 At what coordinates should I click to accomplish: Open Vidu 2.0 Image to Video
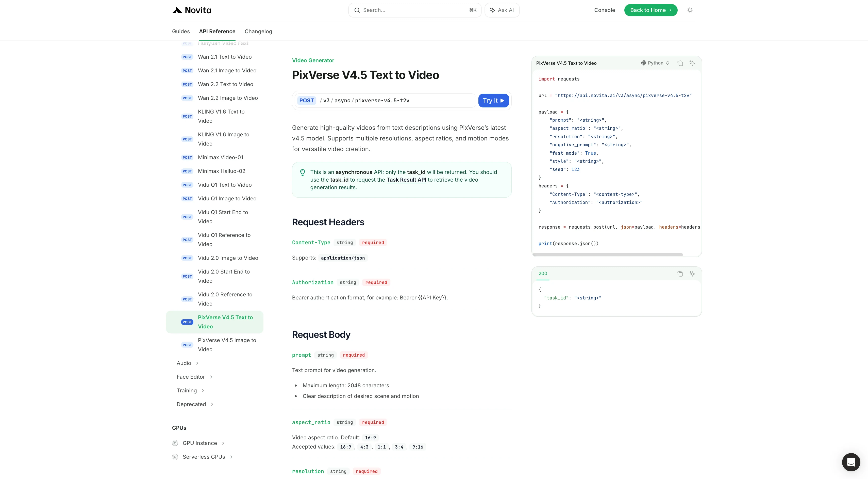coord(228,258)
